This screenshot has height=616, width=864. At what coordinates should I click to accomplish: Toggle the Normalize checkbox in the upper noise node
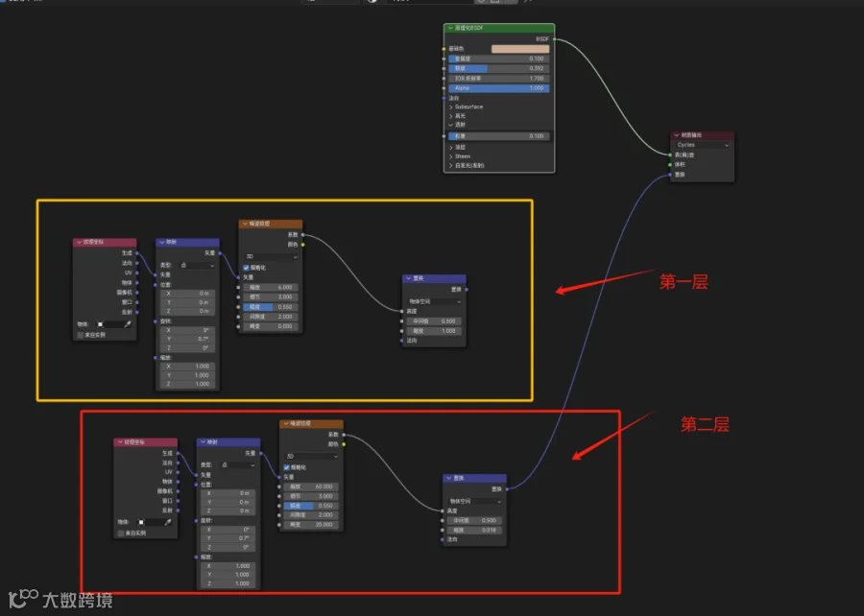[246, 268]
